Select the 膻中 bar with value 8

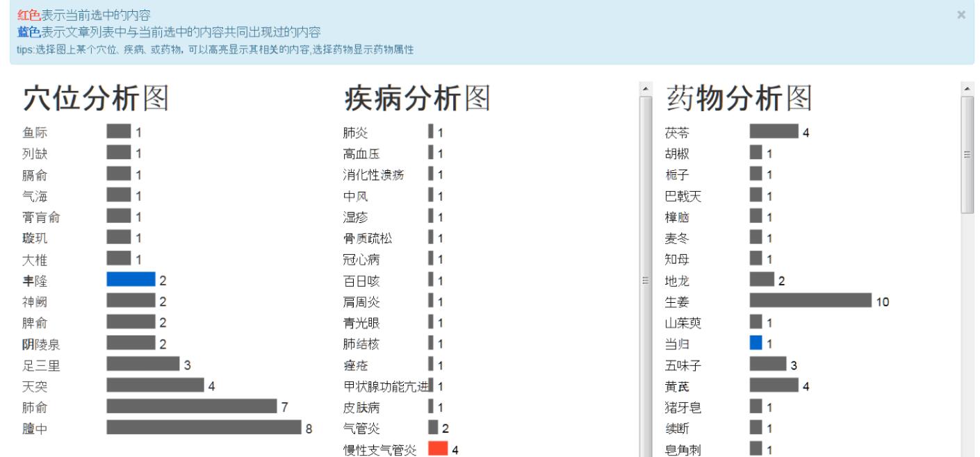204,427
